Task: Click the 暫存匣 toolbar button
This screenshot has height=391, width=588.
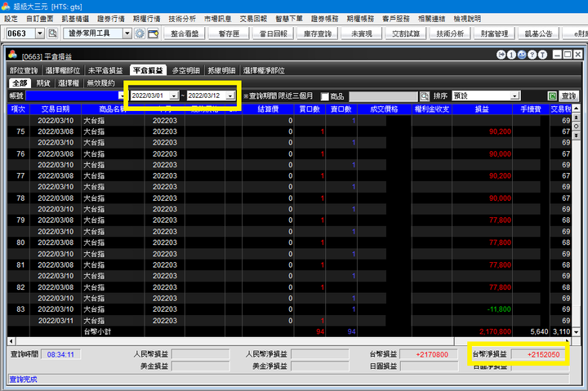Action: click(229, 33)
